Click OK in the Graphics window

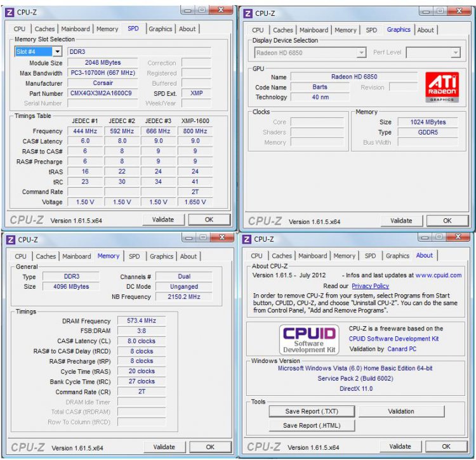pyautogui.click(x=447, y=221)
